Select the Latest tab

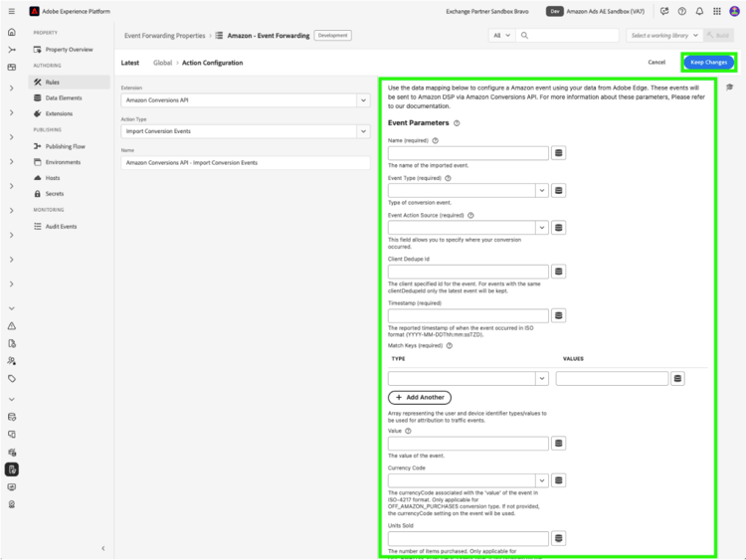pyautogui.click(x=130, y=63)
